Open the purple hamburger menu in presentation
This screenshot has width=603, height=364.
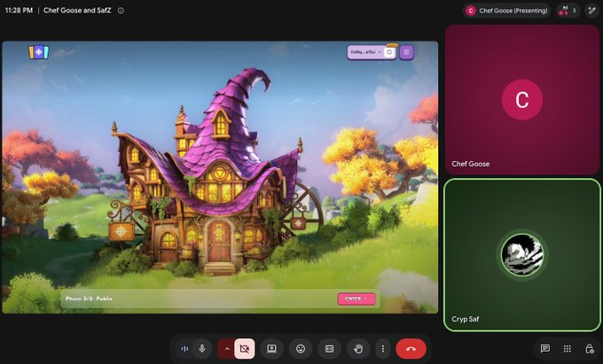tap(406, 52)
